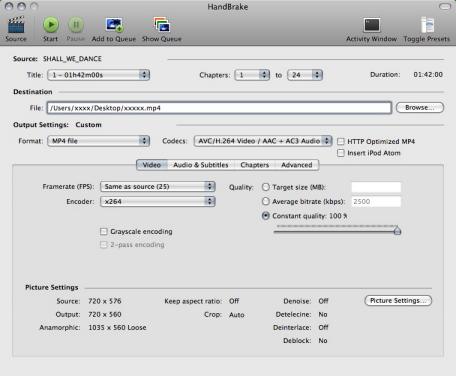This screenshot has width=456, height=376.
Task: Select the Constant quality radio button
Action: click(266, 216)
